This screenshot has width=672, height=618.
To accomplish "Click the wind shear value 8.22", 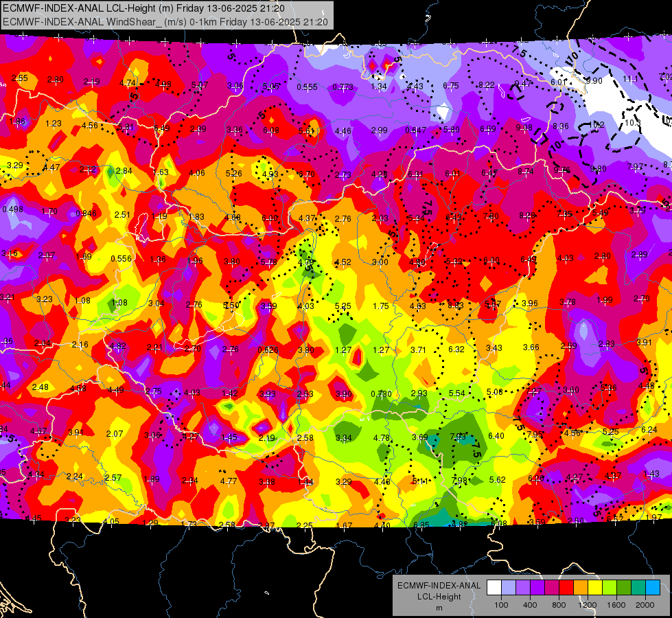I will (487, 85).
